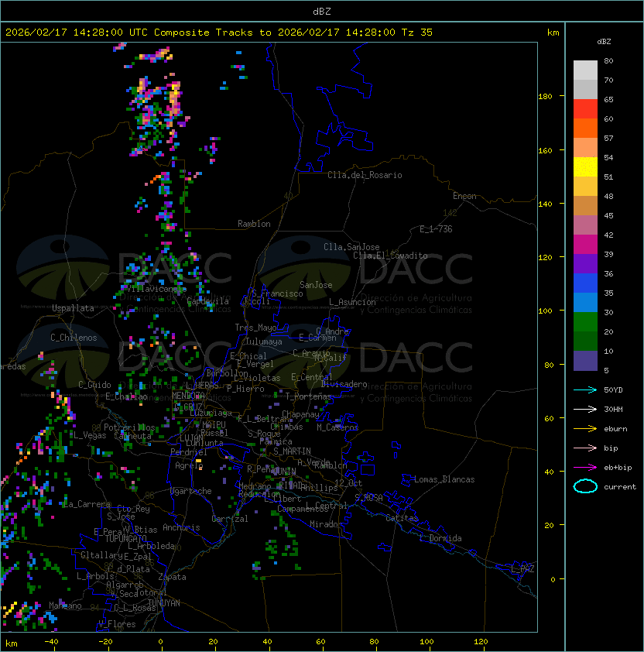Click the 'V_Flores' map label
The width and height of the screenshot is (644, 652).
click(117, 624)
